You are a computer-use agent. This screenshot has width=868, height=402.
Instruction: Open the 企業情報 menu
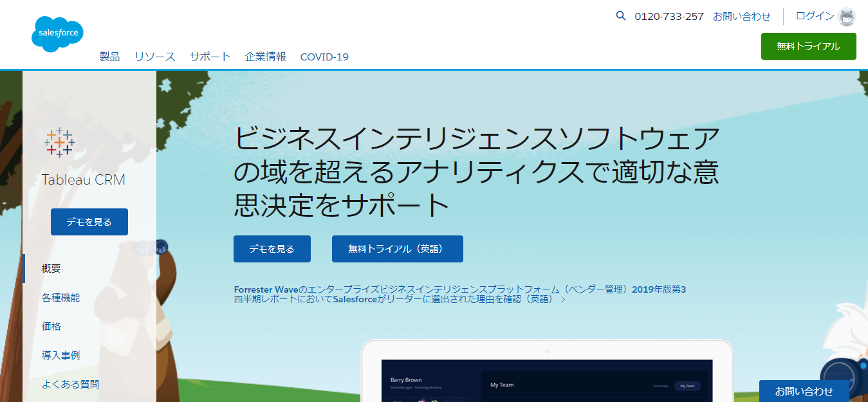(x=265, y=57)
